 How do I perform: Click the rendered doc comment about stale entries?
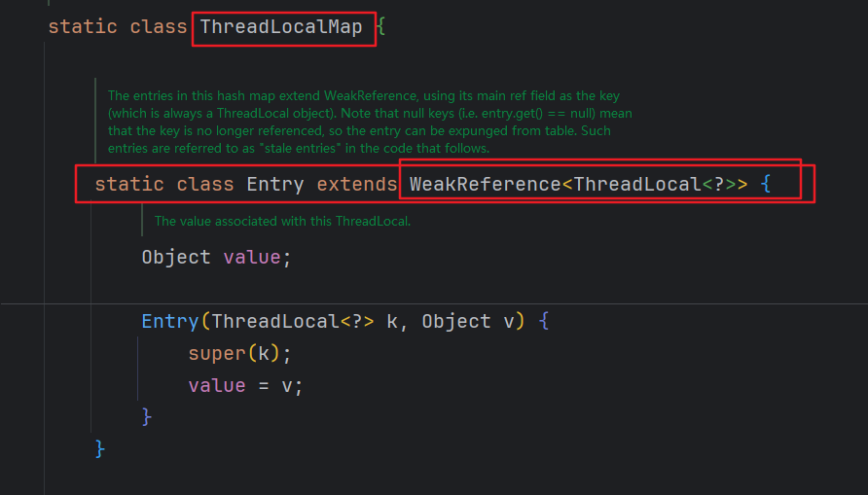pyautogui.click(x=370, y=123)
